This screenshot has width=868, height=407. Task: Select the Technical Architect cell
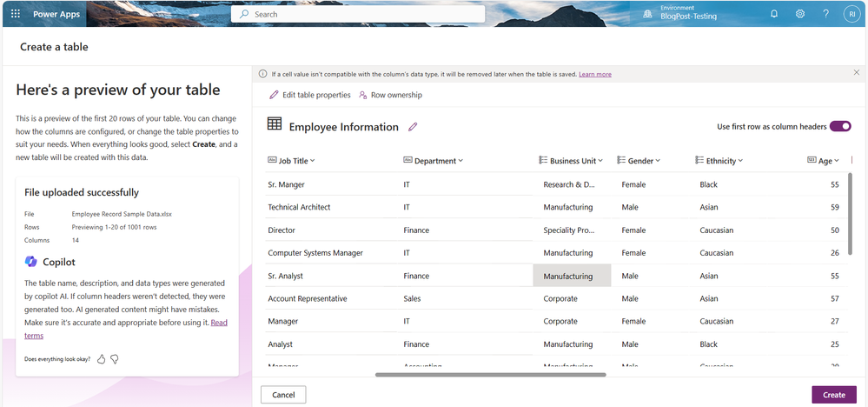tap(332, 207)
